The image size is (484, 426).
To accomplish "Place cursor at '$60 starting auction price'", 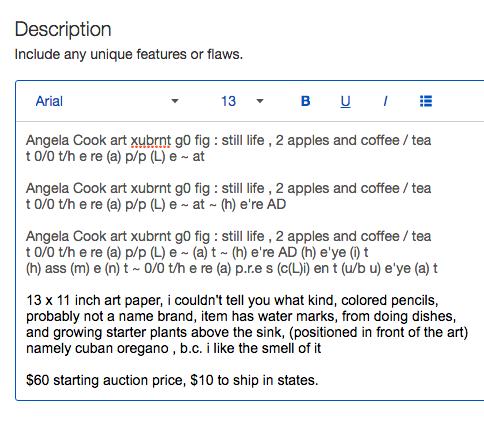I will tap(105, 380).
